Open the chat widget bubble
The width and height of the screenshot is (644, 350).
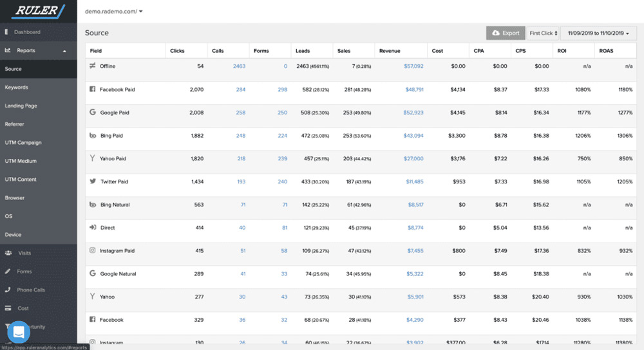pos(19,332)
